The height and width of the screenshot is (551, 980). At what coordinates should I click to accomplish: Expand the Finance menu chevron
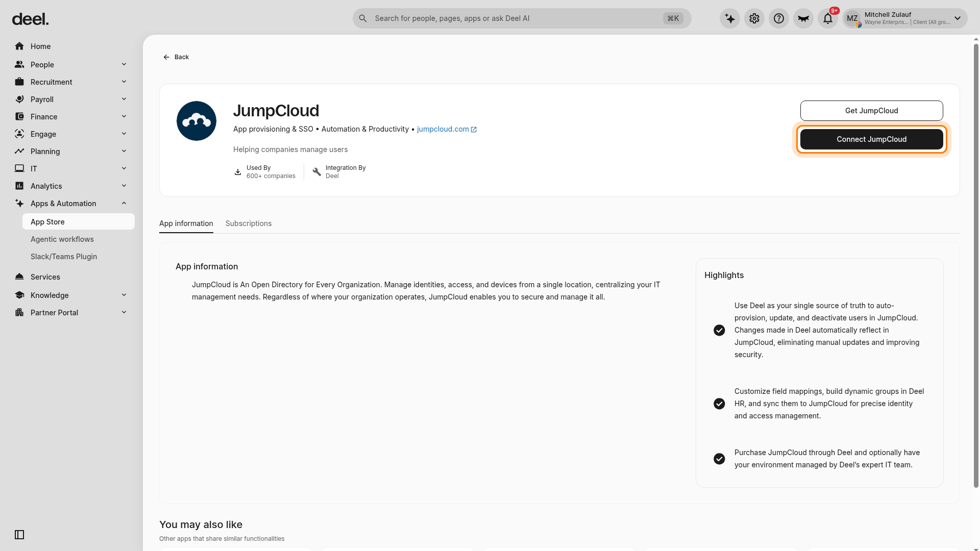point(124,117)
